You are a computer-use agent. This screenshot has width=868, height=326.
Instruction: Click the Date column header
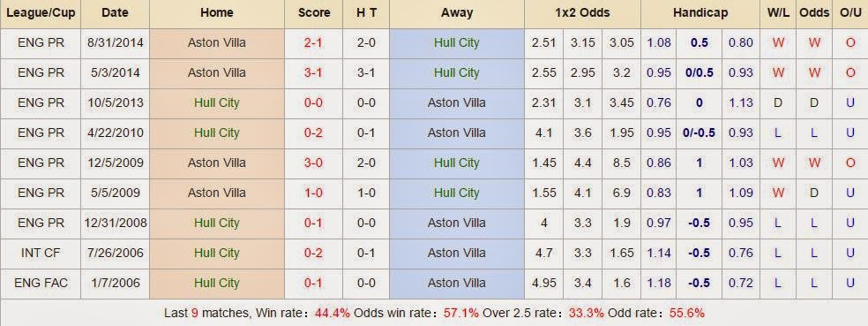(116, 12)
